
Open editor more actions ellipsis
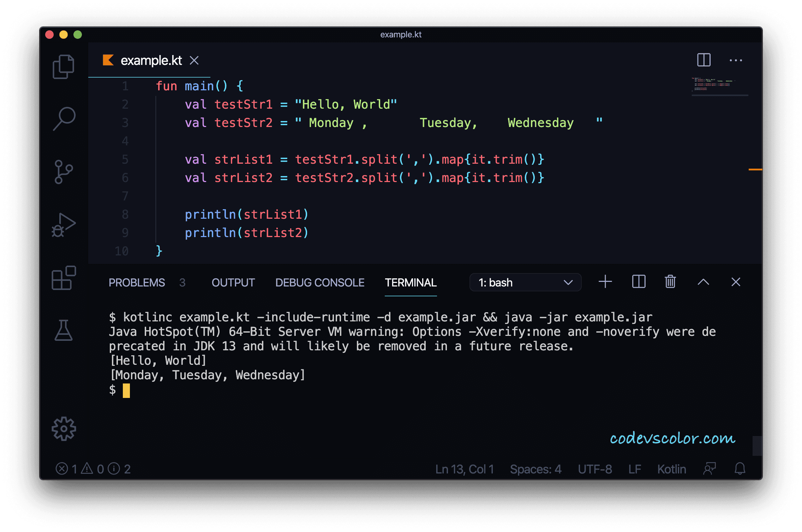tap(736, 60)
